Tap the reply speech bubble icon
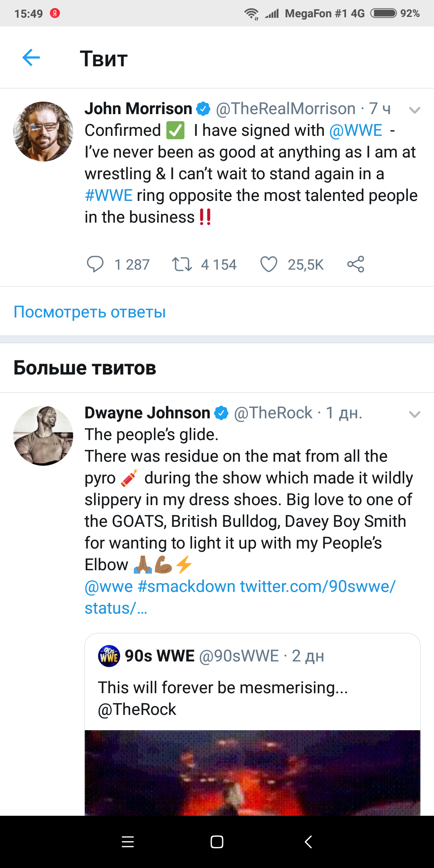Image resolution: width=434 pixels, height=868 pixels. (95, 264)
